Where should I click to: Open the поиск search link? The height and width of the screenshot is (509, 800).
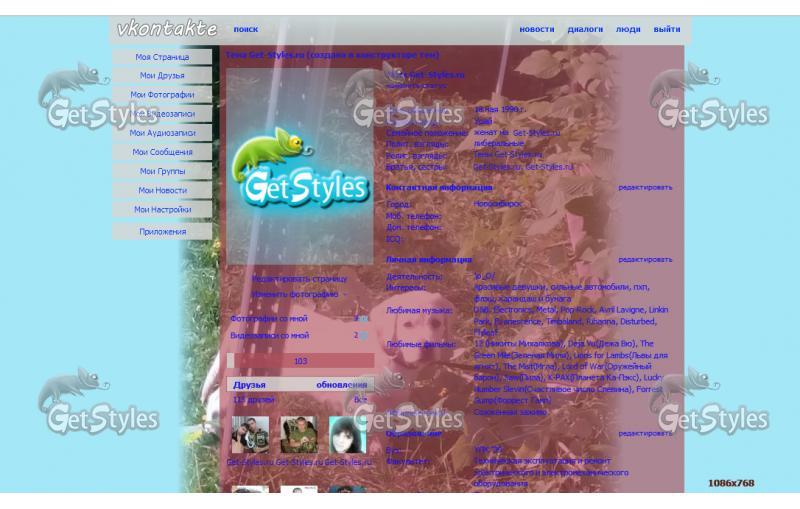point(245,30)
